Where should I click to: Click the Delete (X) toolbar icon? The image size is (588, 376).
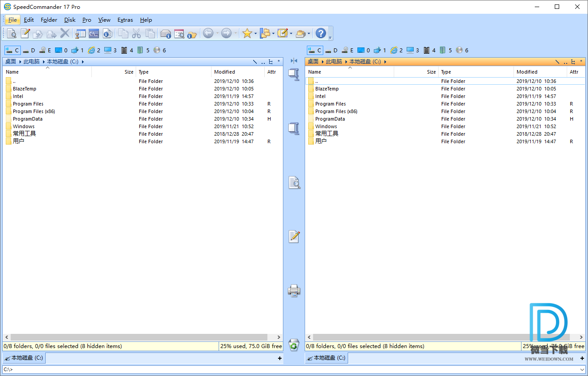[x=65, y=33]
